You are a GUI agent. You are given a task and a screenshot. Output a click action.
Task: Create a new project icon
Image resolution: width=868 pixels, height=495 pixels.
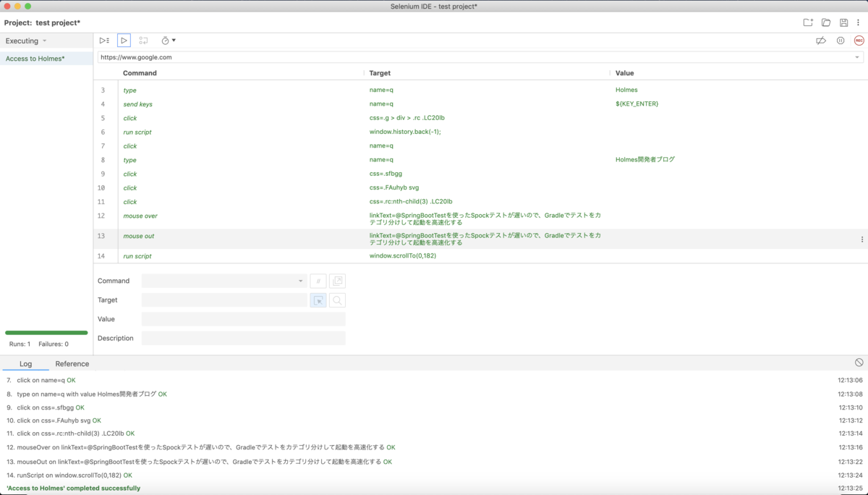809,23
